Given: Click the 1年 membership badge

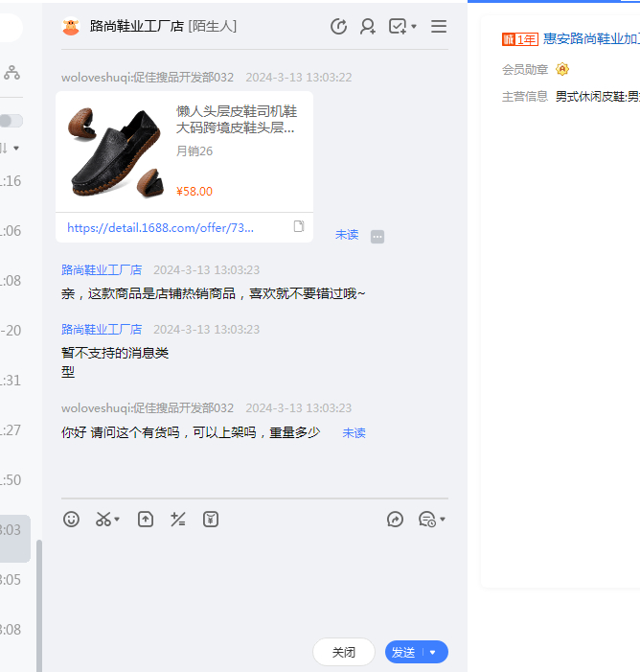Looking at the screenshot, I should pos(520,39).
